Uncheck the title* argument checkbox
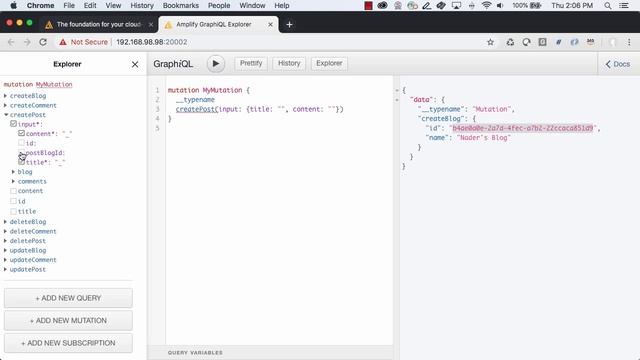This screenshot has width=640, height=360. tap(22, 162)
